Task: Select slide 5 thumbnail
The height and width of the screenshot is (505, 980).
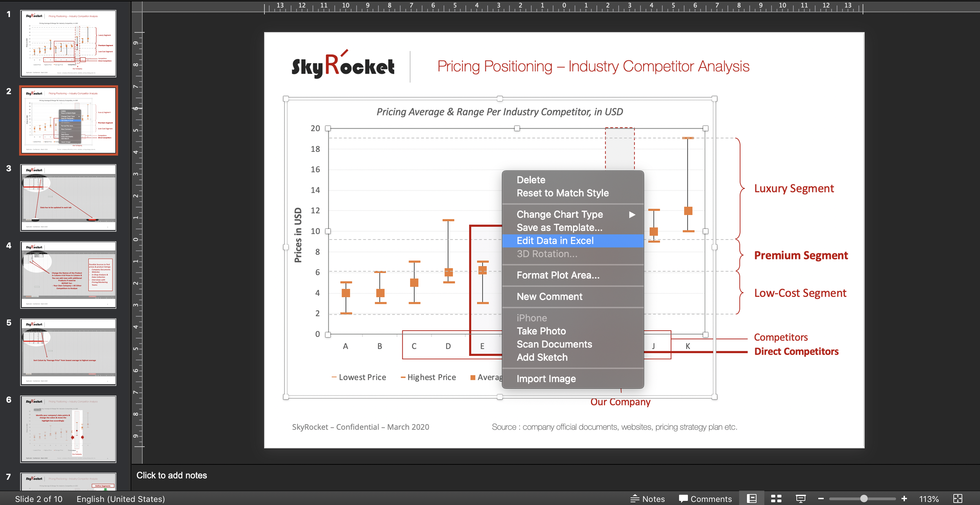Action: coord(69,352)
